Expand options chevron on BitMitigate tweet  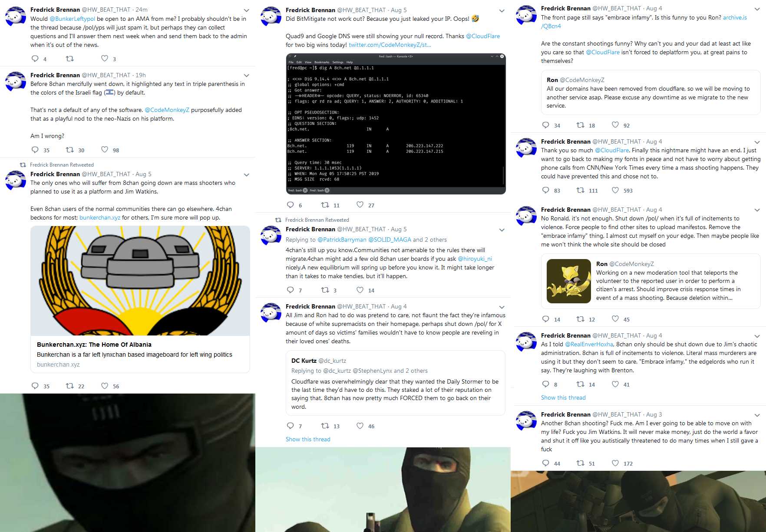[502, 11]
